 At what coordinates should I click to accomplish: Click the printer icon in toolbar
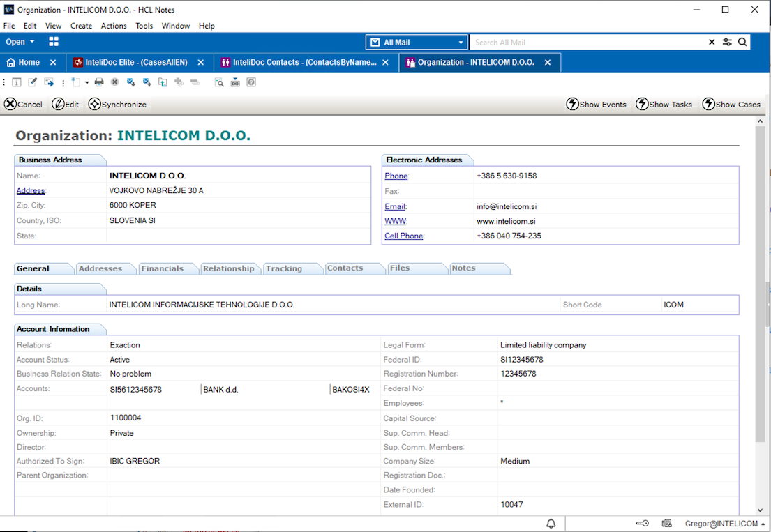99,82
